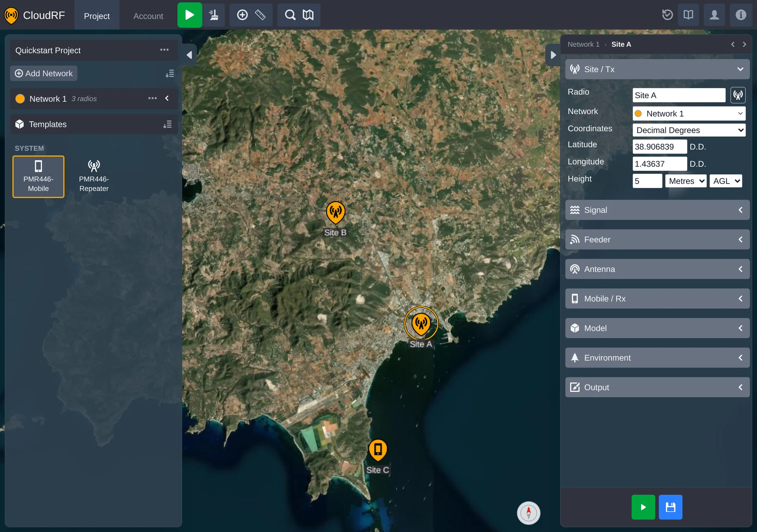Expand the Mobile / Rx section
This screenshot has height=532, width=757.
click(x=657, y=299)
